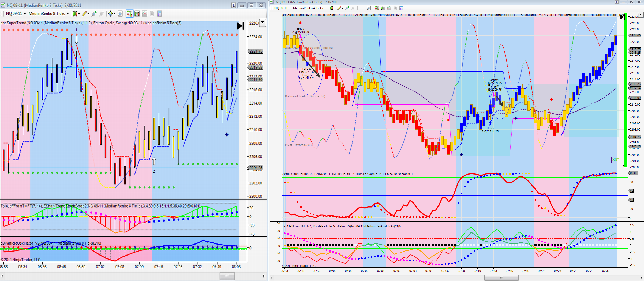This screenshot has height=281, width=644.
Task: Click the 8 Ticks chart window title icon
Action: pyautogui.click(x=3, y=5)
